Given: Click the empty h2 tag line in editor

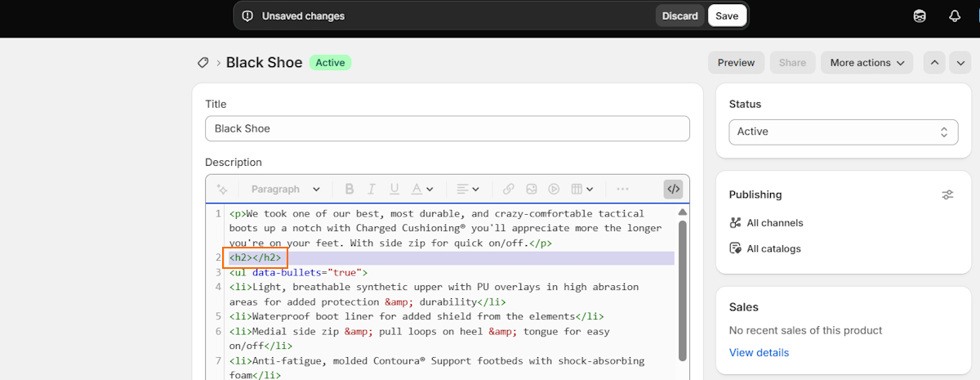Looking at the screenshot, I should 256,257.
